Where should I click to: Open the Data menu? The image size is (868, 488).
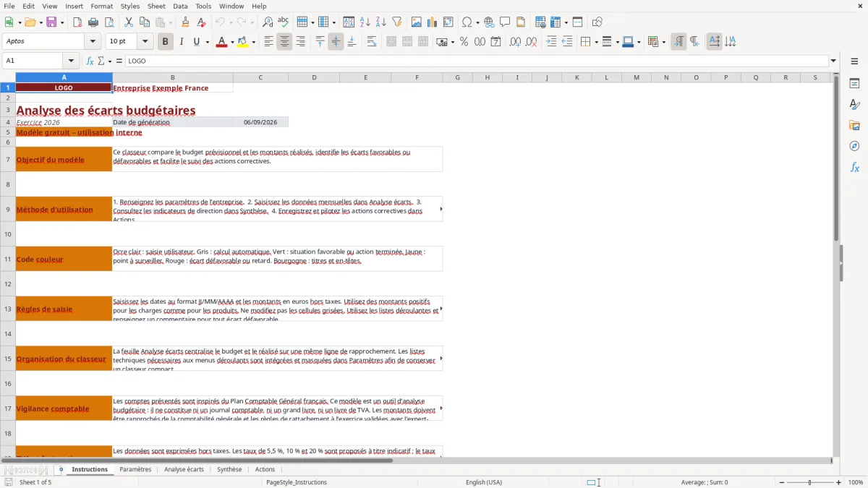click(x=180, y=6)
